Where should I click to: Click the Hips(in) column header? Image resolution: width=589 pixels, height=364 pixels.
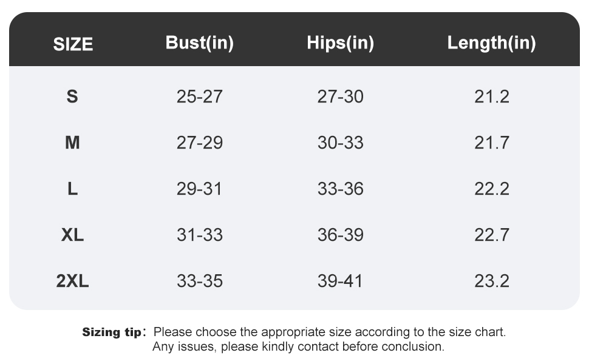[340, 43]
